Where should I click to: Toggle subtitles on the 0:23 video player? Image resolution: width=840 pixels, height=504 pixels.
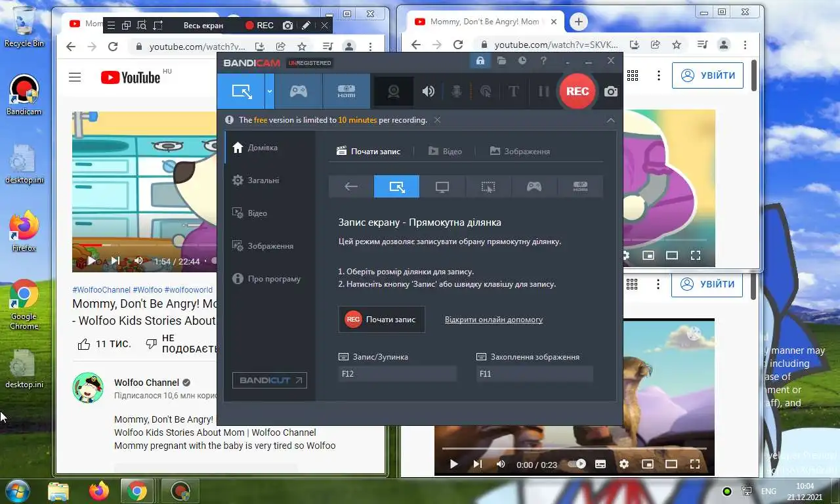[600, 464]
